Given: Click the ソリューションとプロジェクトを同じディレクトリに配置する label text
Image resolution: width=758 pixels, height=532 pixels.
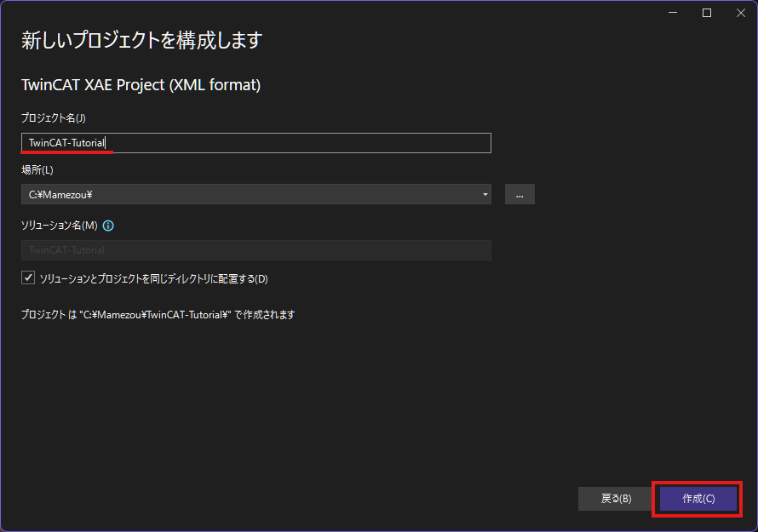Looking at the screenshot, I should coord(153,279).
